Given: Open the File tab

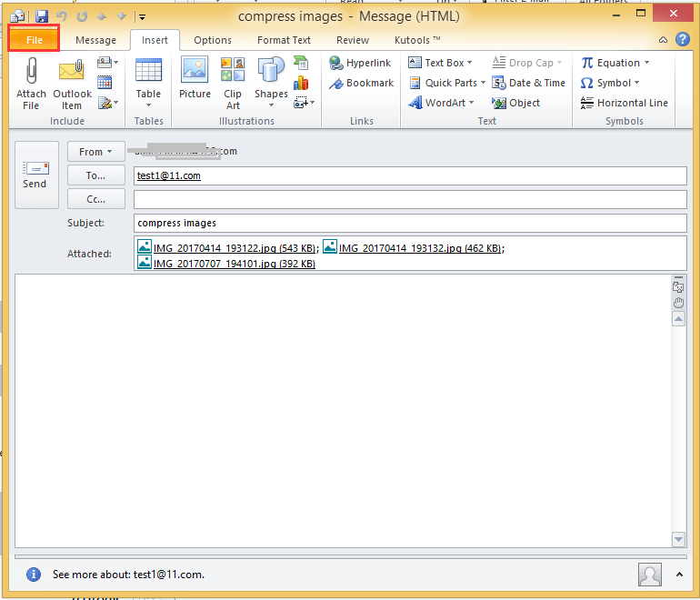Looking at the screenshot, I should [x=34, y=40].
